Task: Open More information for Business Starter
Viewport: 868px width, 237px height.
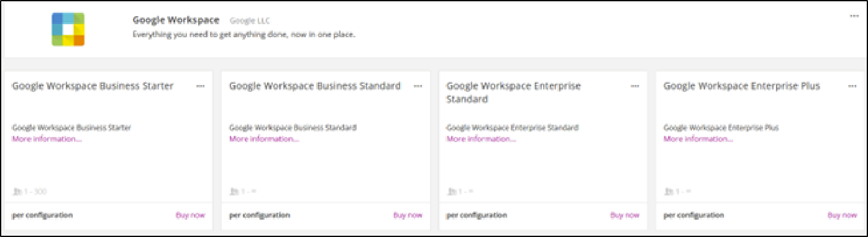Action: 47,139
